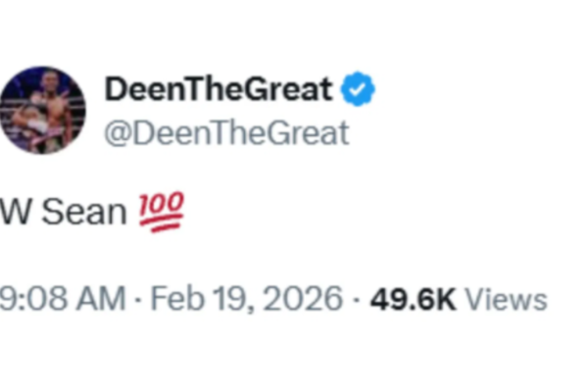This screenshot has height=392, width=588.
Task: Click the white tick inside the verified badge
Action: point(358,90)
